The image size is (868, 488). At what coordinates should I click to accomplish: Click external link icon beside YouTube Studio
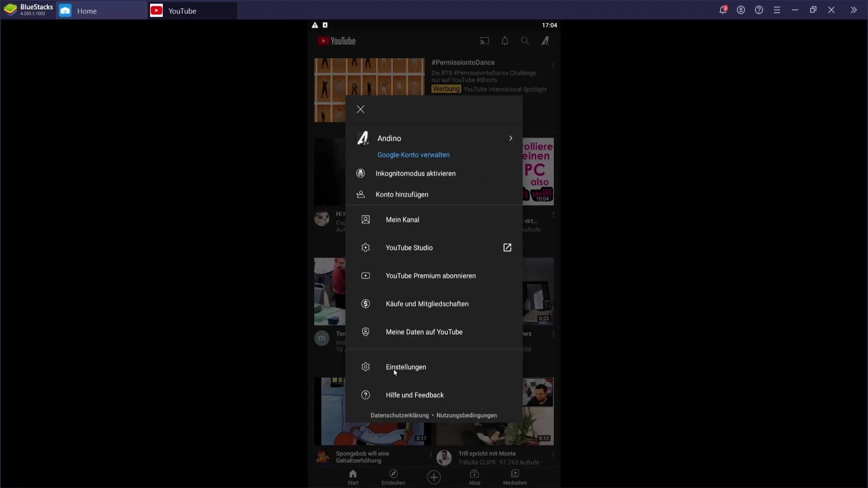click(507, 248)
